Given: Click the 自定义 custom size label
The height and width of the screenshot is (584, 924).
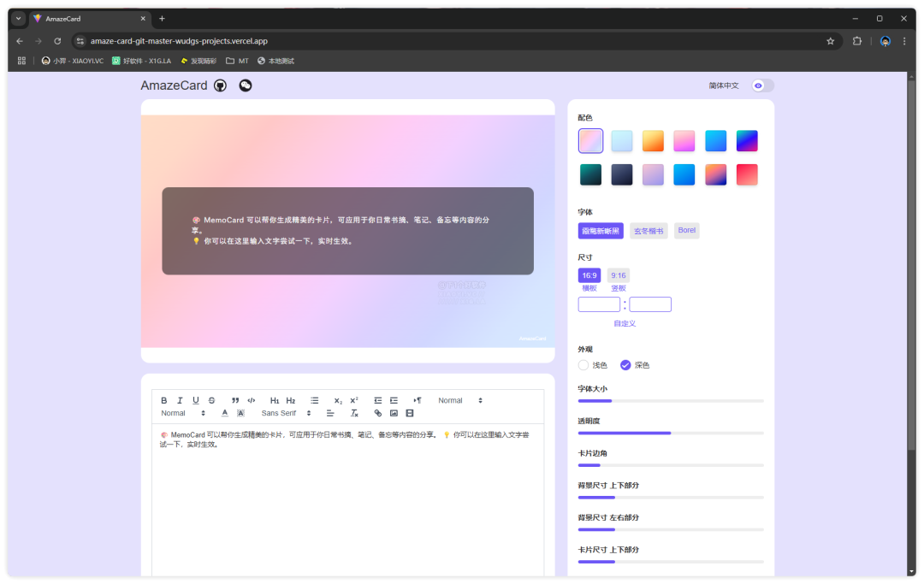Looking at the screenshot, I should (x=625, y=324).
